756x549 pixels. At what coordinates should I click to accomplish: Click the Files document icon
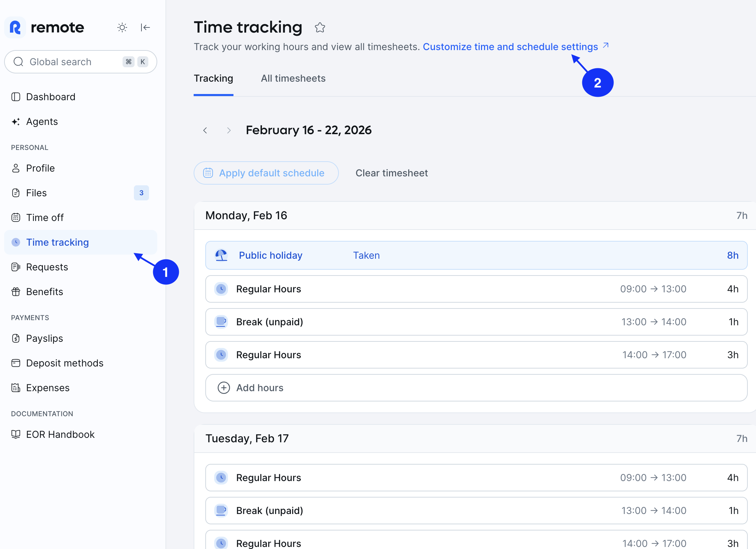pos(16,193)
